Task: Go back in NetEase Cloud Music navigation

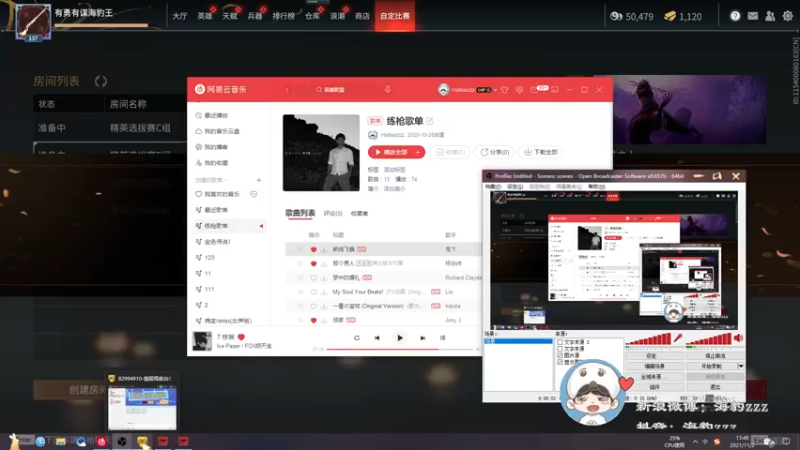Action: click(x=287, y=89)
